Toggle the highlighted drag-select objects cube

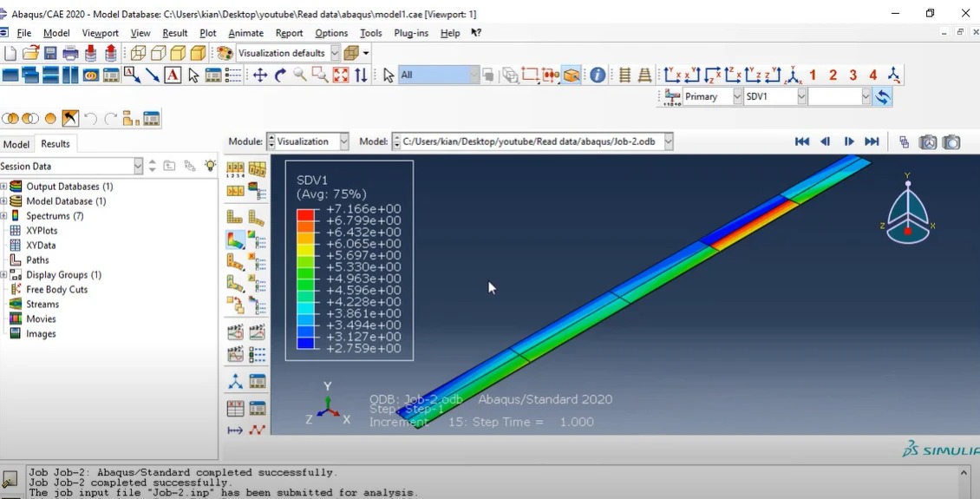coord(572,75)
